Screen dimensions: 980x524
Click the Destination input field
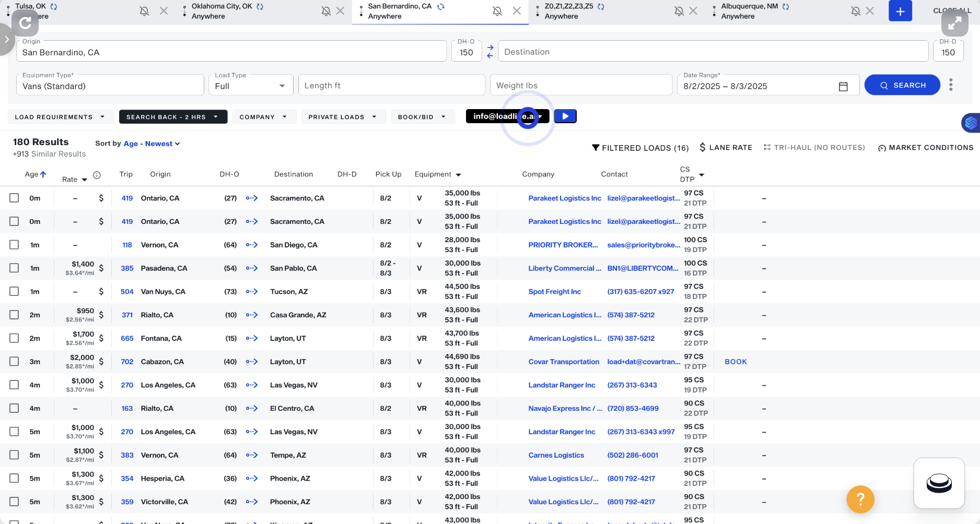(627, 51)
